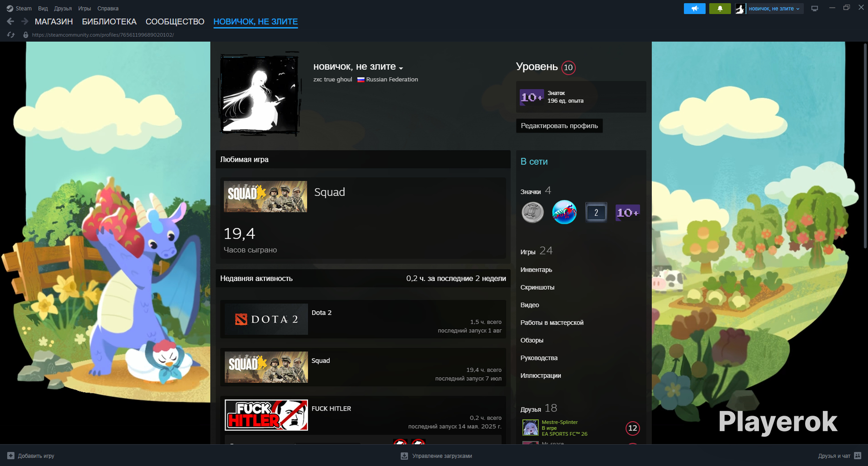Go to the МАГАЗИН tab
Viewport: 868px width, 466px height.
54,21
